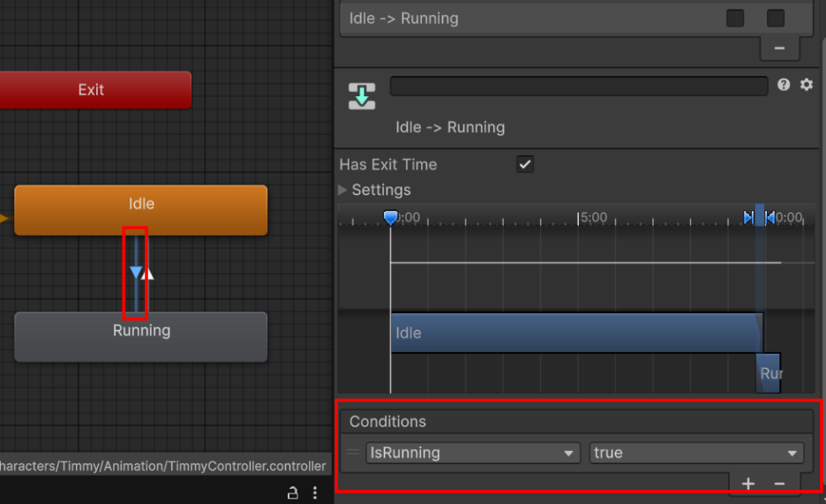Image resolution: width=826 pixels, height=504 pixels.
Task: Remove condition with minus in Conditions
Action: [779, 484]
